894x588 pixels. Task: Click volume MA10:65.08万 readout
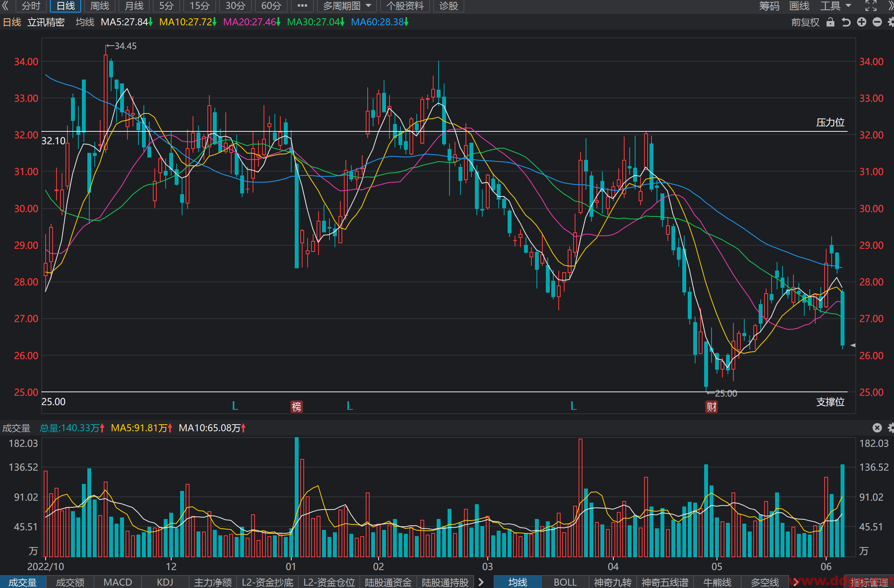[x=212, y=428]
